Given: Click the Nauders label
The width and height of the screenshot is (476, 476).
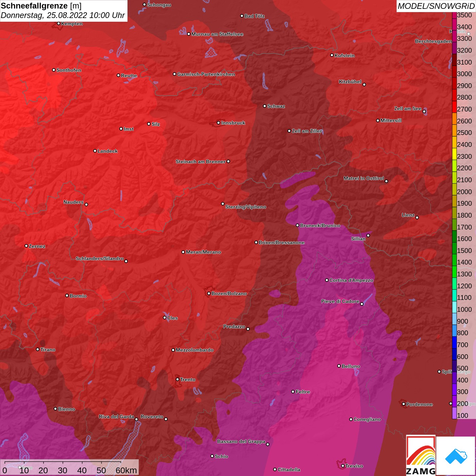Looking at the screenshot, I should pyautogui.click(x=73, y=202).
